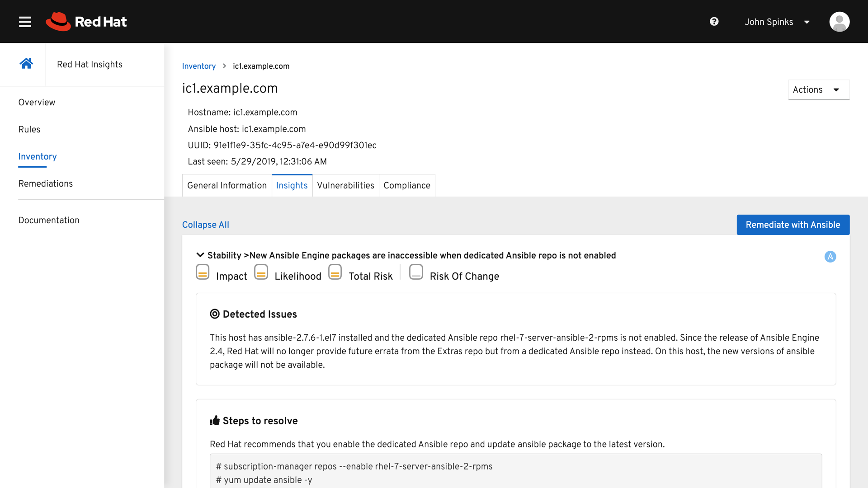Click the Impact battery icon
This screenshot has width=868, height=488.
coord(203,272)
